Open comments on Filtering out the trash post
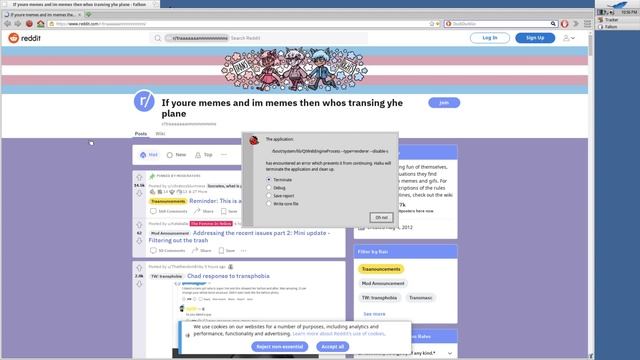 (x=167, y=251)
